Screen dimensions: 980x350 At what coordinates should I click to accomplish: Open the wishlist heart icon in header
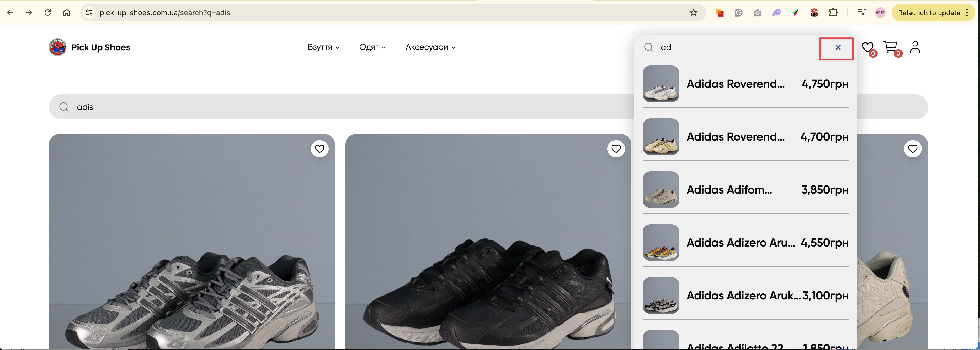coord(867,47)
